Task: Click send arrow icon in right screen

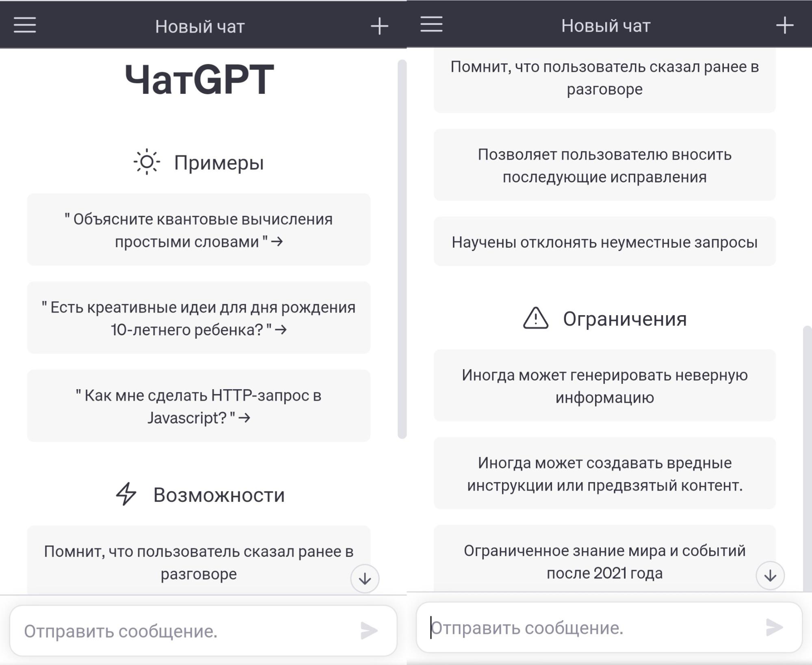Action: tap(774, 627)
